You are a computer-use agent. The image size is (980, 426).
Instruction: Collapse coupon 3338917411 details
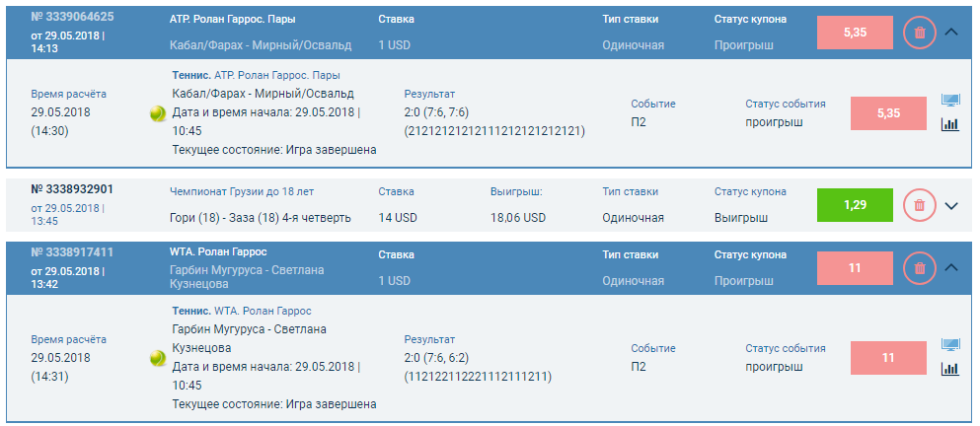(950, 268)
